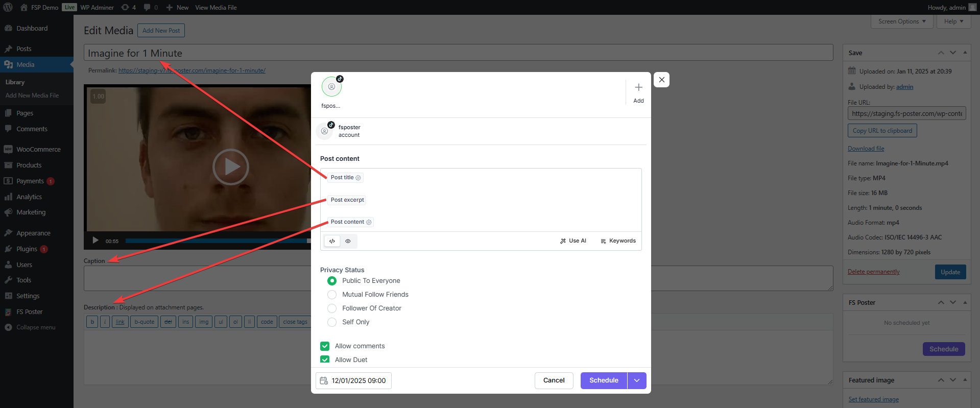
Task: Click the Use AI button
Action: (573, 241)
